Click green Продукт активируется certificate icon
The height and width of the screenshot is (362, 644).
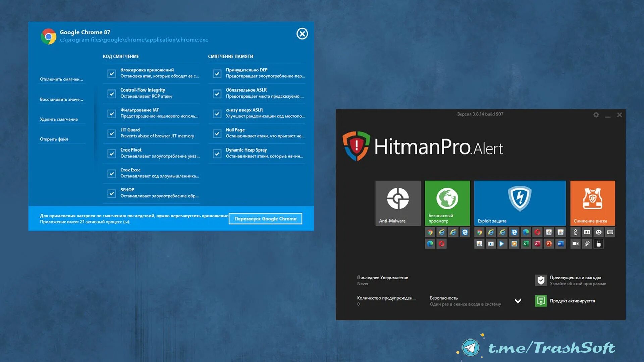pos(541,301)
